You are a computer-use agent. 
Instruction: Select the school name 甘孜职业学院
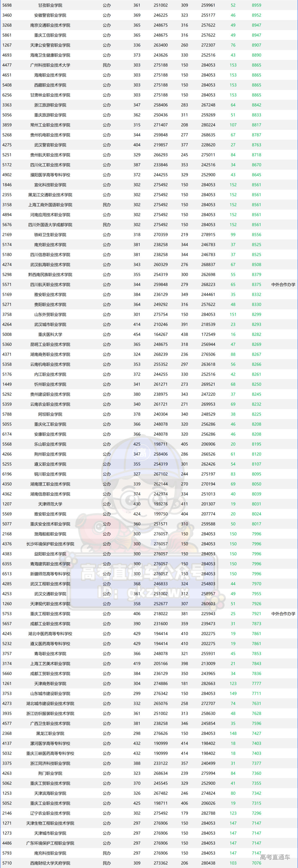pos(50,6)
